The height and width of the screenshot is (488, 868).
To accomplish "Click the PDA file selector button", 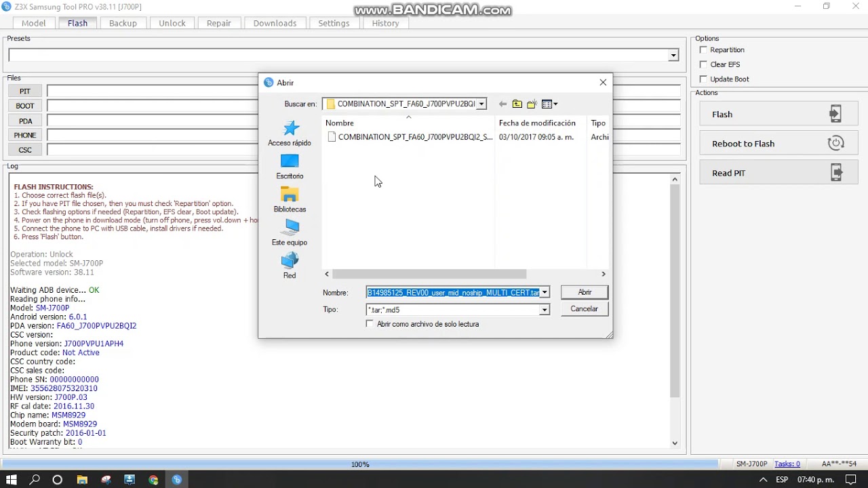I will coord(25,121).
